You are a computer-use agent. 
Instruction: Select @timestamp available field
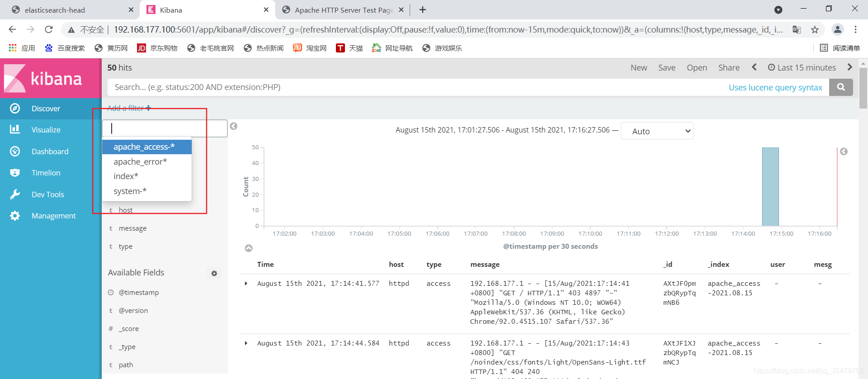click(x=139, y=293)
